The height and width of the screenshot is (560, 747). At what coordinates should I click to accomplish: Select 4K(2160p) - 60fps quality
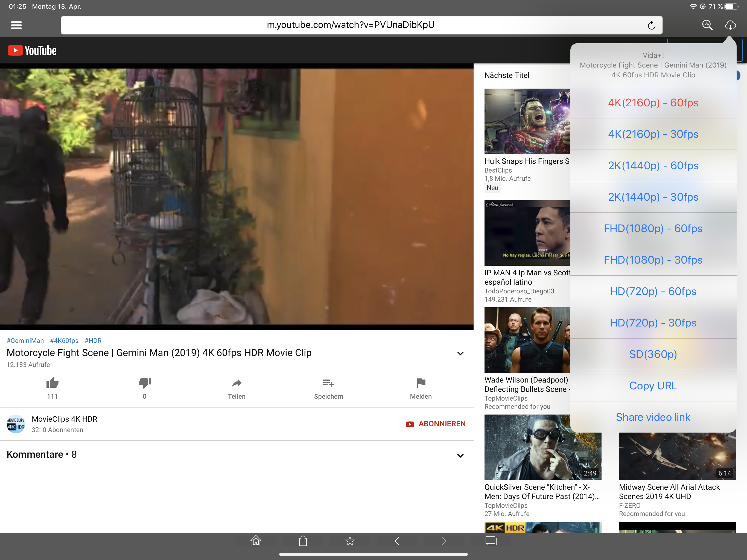coord(653,103)
